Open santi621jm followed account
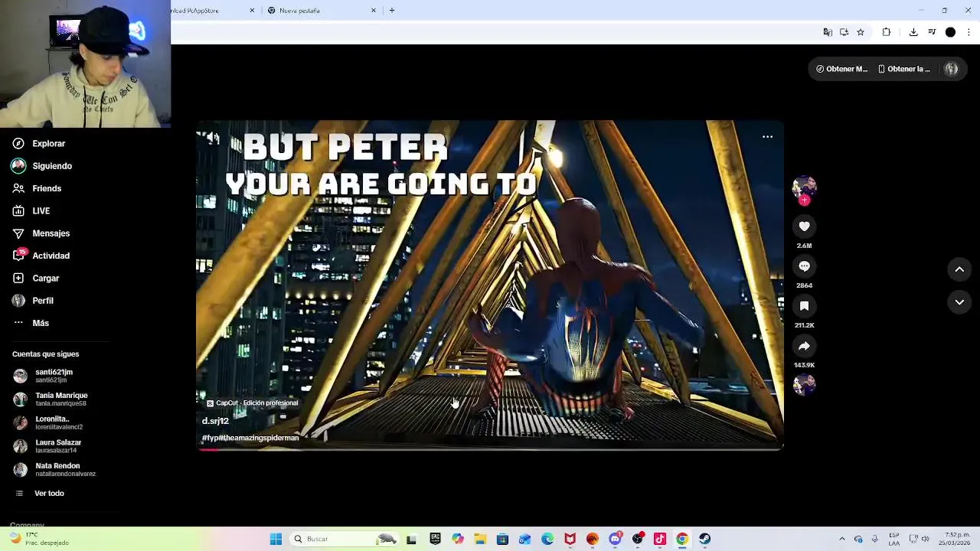This screenshot has width=980, height=551. 44,376
